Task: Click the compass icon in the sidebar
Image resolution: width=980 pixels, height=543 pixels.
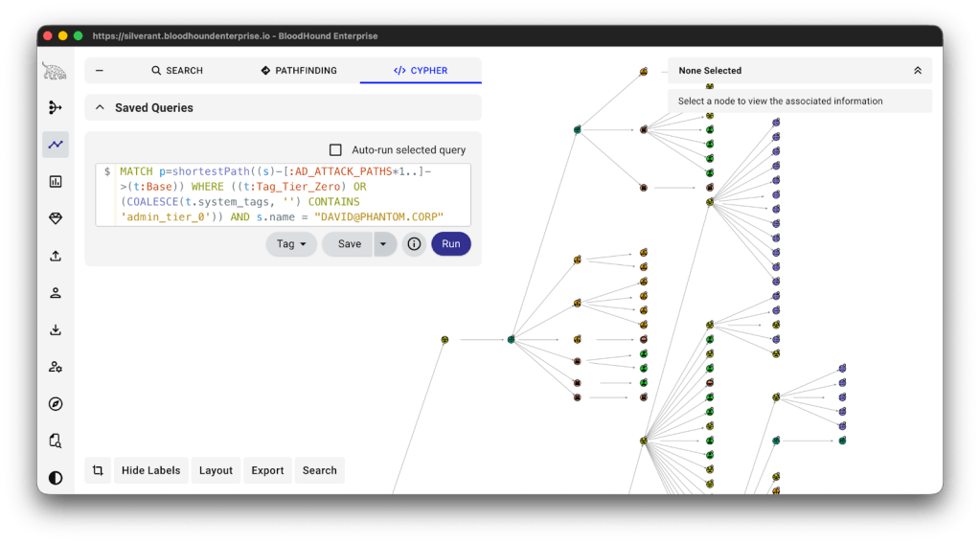Action: (x=56, y=404)
